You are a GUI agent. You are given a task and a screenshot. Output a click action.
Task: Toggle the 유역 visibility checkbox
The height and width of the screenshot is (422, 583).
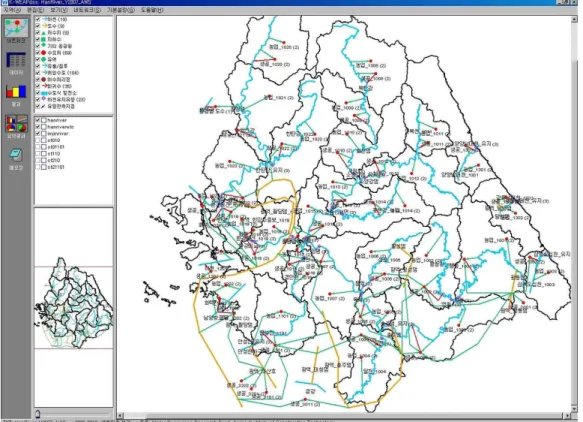pyautogui.click(x=38, y=59)
